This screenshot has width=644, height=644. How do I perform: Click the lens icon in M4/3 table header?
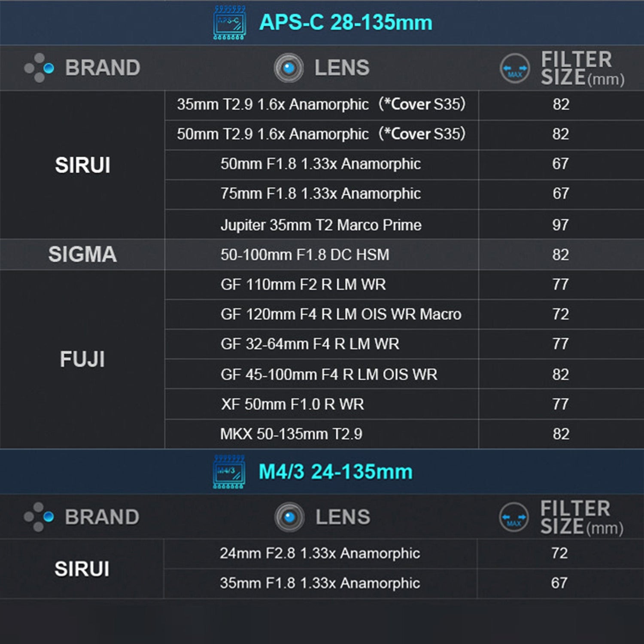[x=289, y=517]
